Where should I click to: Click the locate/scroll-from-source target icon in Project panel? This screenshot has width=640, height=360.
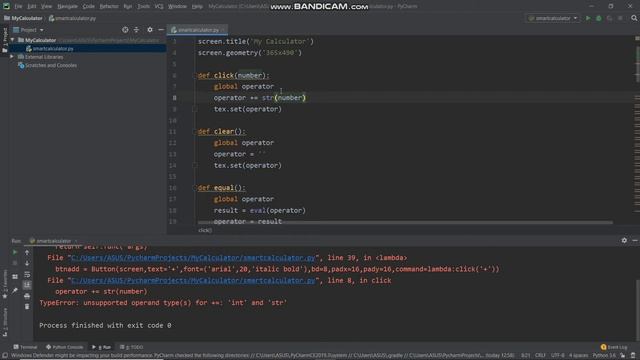(x=125, y=30)
